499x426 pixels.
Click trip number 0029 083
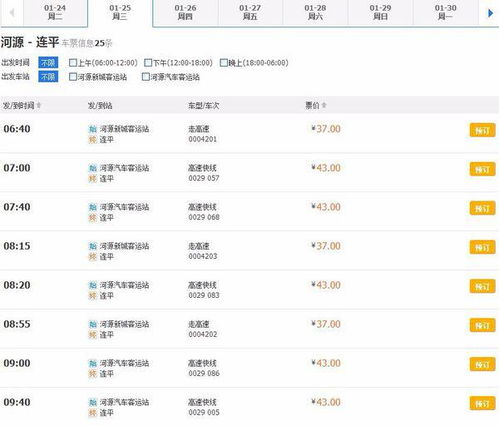[204, 295]
